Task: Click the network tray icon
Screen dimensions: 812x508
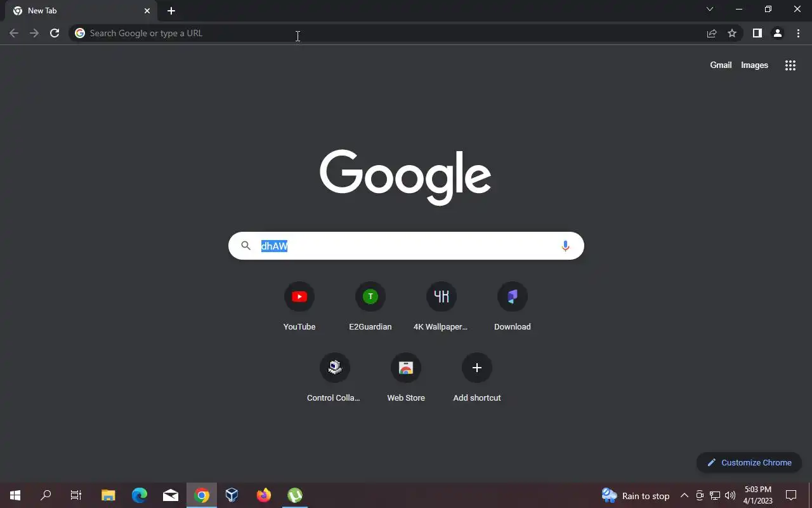Action: tap(715, 495)
